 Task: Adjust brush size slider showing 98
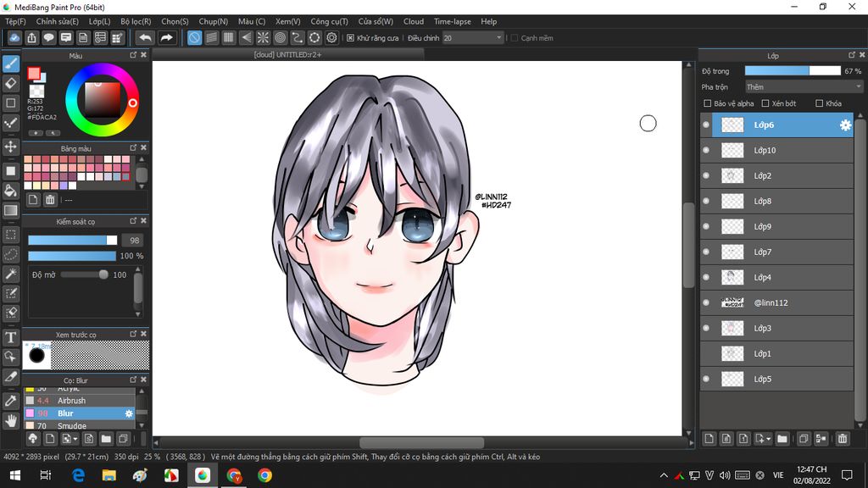(x=73, y=240)
